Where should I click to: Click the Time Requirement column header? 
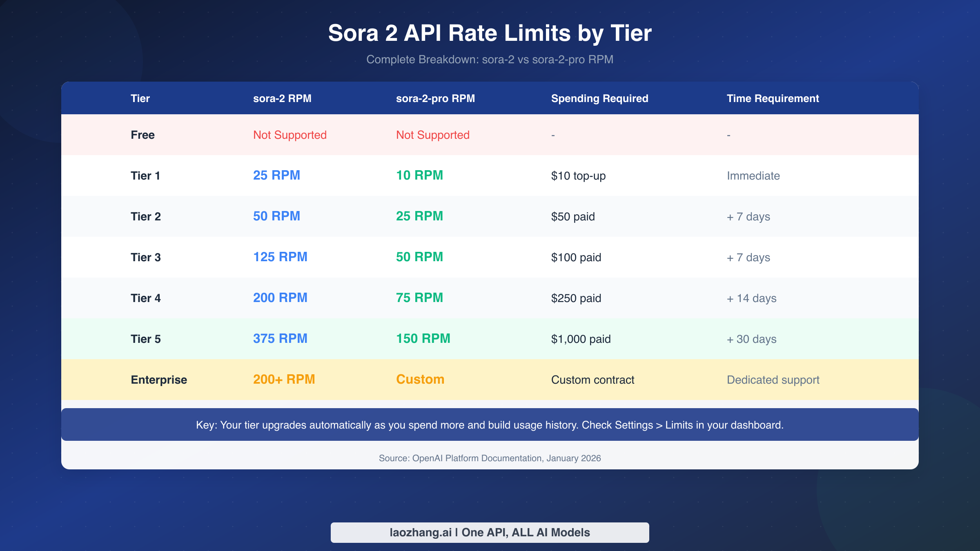773,98
